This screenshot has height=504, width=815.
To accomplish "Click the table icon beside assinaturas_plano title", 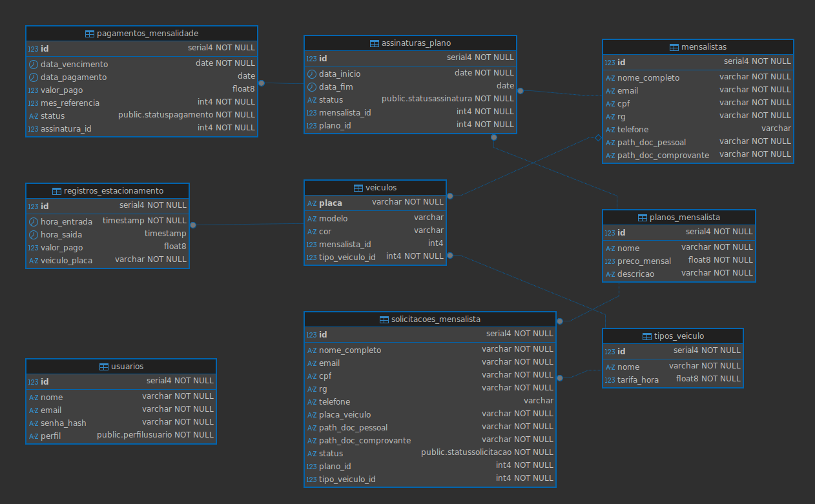I will pyautogui.click(x=375, y=43).
